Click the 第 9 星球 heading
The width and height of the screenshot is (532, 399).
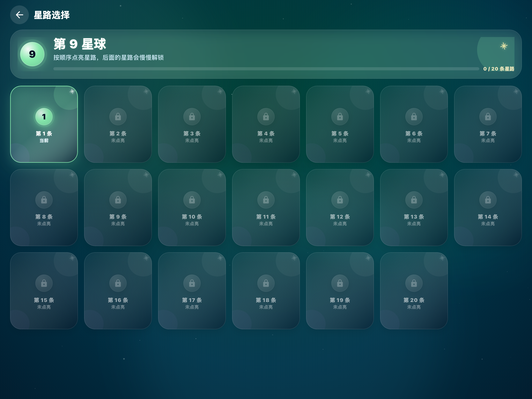click(80, 44)
